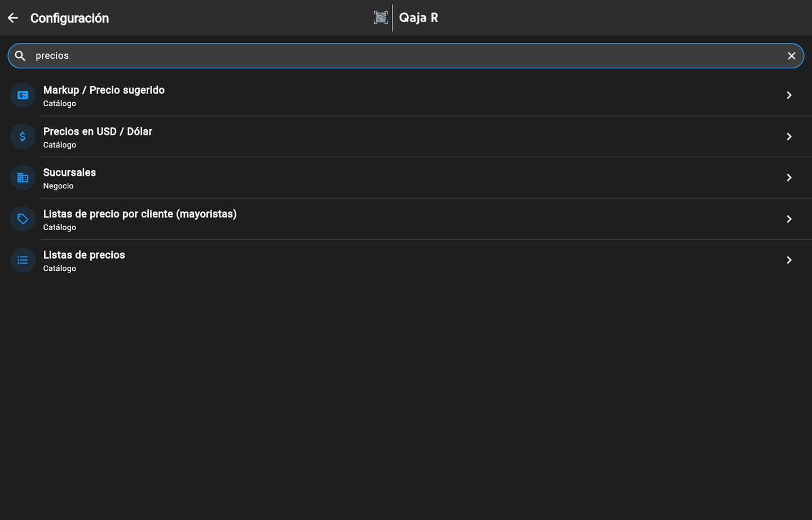Click the Sucursales building icon
812x520 pixels.
click(23, 178)
